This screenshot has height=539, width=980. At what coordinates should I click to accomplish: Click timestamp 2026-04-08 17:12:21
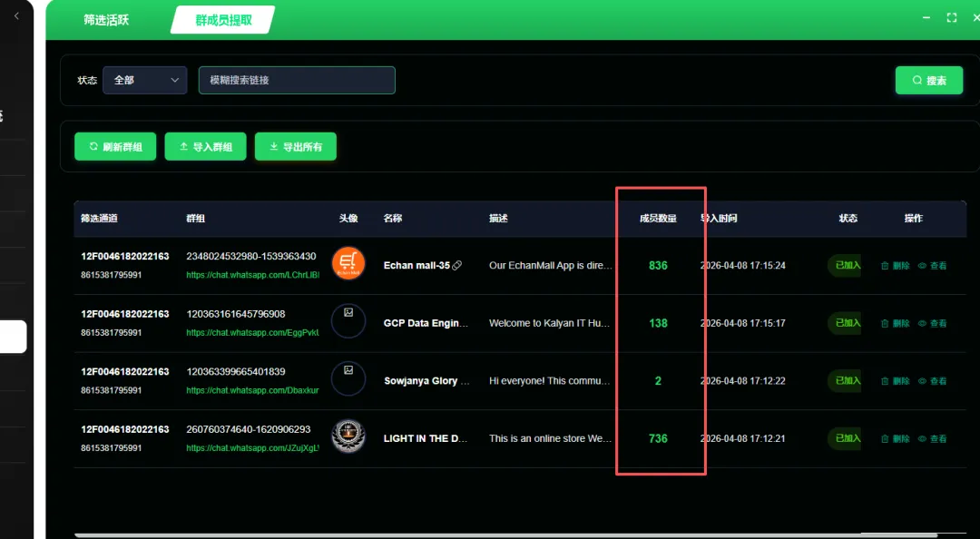pos(742,439)
